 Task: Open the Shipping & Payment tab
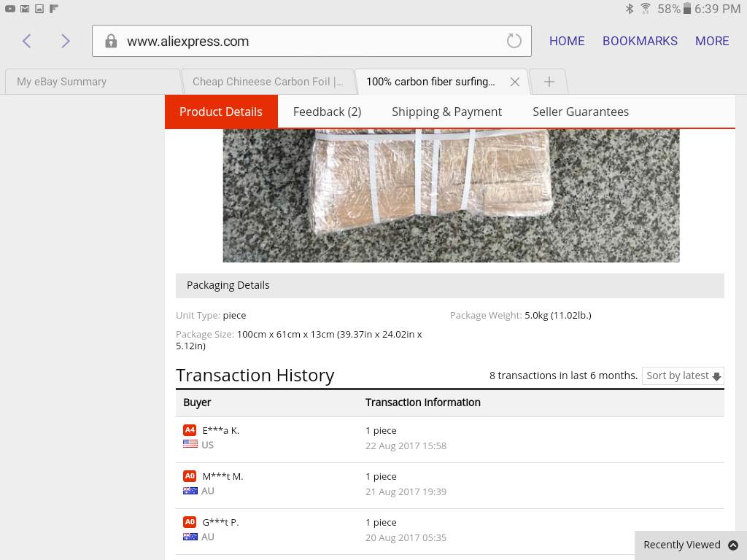click(x=446, y=112)
